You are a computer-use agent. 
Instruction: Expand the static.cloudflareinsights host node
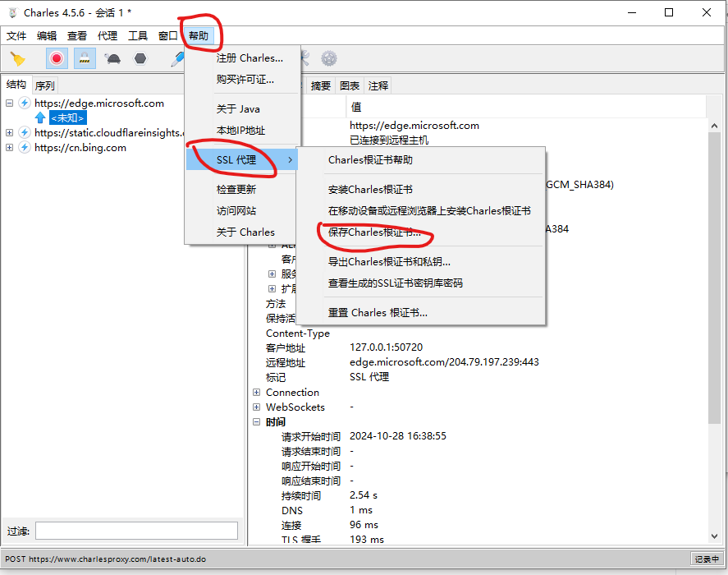point(10,133)
